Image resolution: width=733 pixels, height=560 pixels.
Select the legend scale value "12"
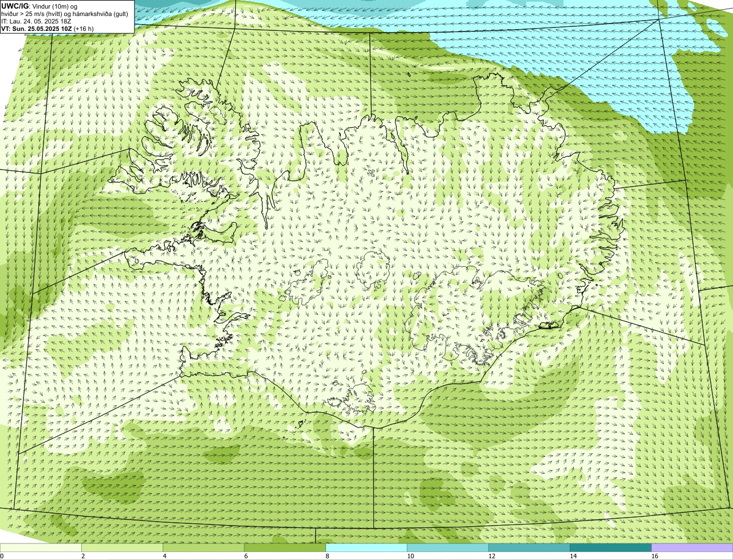pyautogui.click(x=492, y=556)
